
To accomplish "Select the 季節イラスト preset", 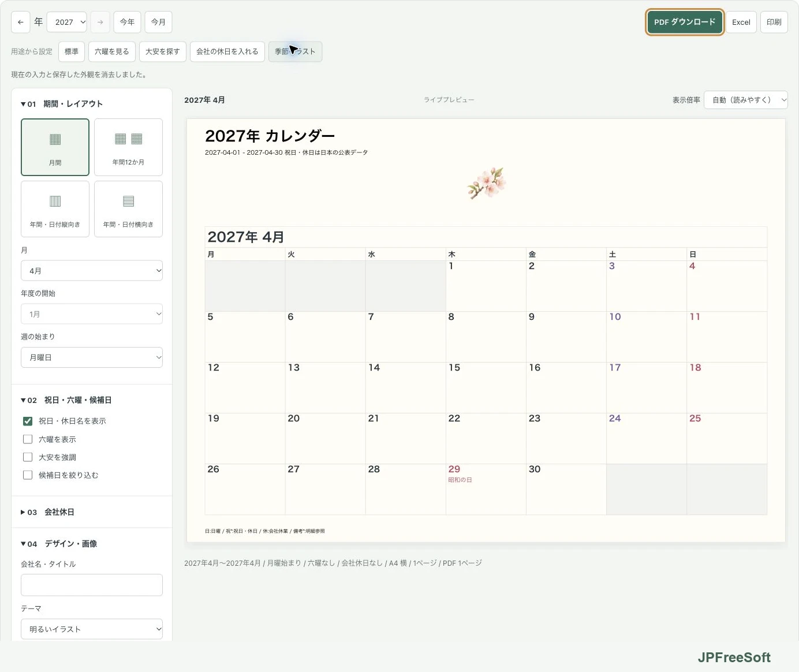I will pyautogui.click(x=295, y=51).
